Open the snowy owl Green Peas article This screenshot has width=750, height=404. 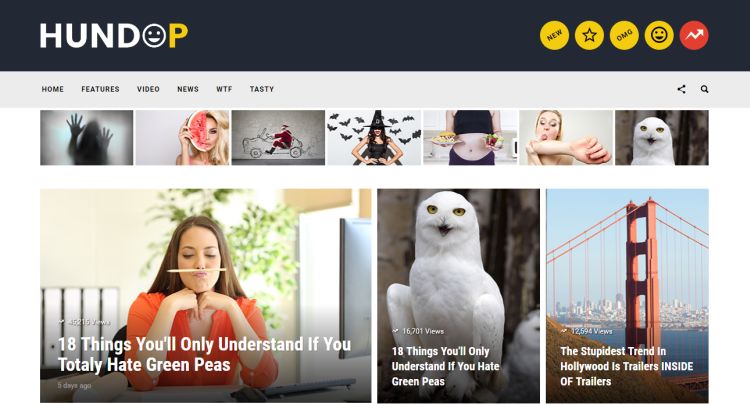[x=445, y=366]
